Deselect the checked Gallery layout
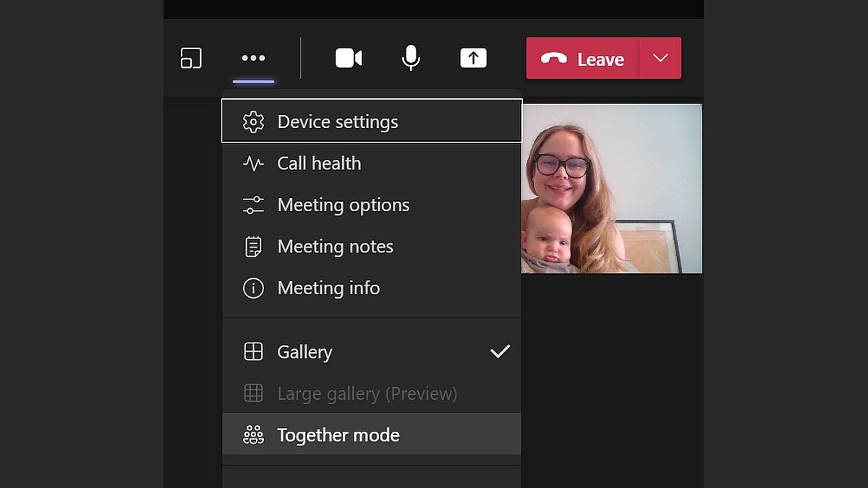The height and width of the screenshot is (488, 868). [x=500, y=351]
